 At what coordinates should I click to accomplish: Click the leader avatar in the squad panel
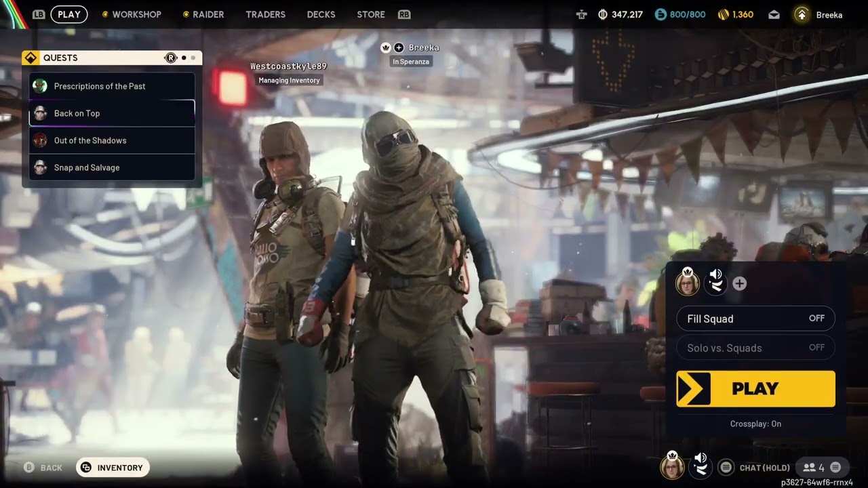click(688, 283)
